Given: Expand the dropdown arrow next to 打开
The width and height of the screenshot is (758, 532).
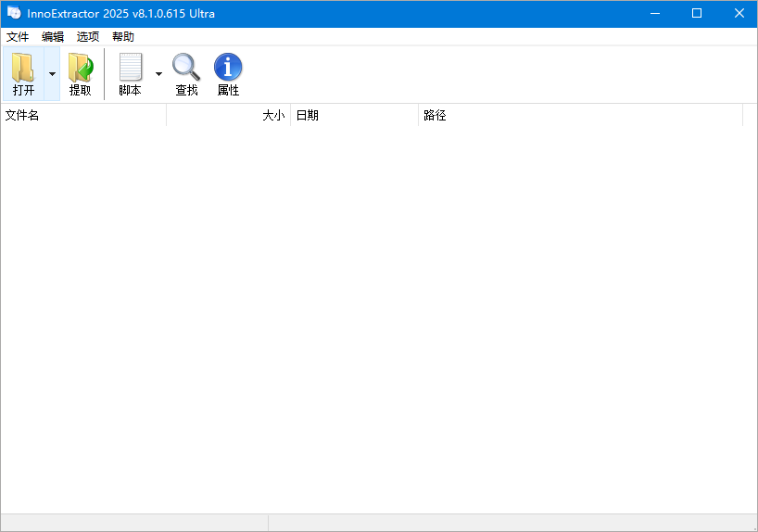Looking at the screenshot, I should [x=52, y=73].
